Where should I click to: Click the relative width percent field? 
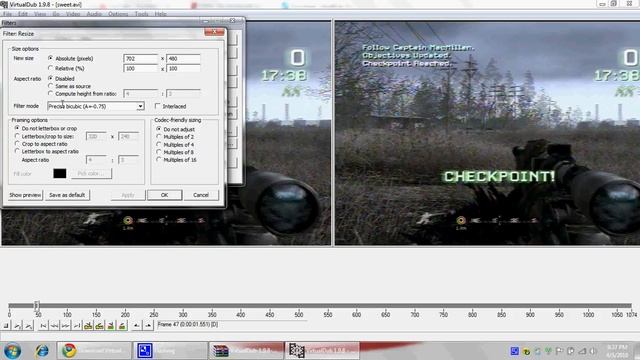[140, 69]
